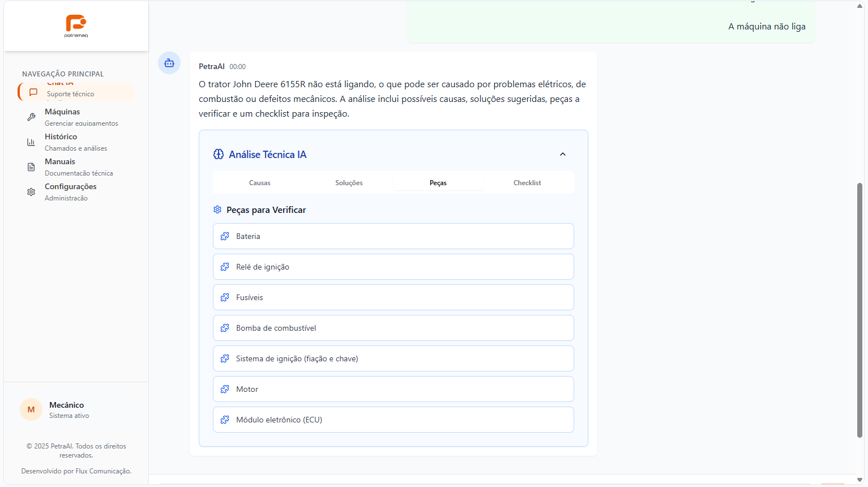
Task: Click the Sistema de ignição (fiação e chave) card
Action: 394,358
